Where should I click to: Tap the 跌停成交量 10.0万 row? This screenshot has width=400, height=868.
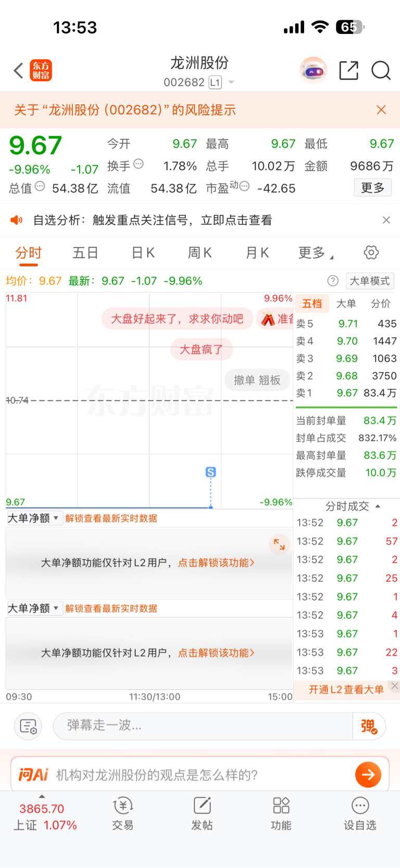346,473
